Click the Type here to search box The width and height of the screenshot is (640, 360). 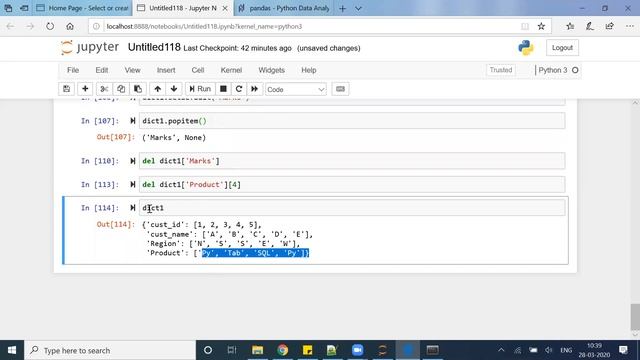pos(110,350)
